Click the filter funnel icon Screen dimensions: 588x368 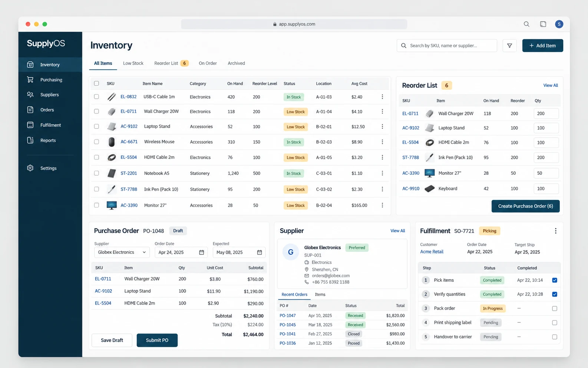click(x=509, y=46)
